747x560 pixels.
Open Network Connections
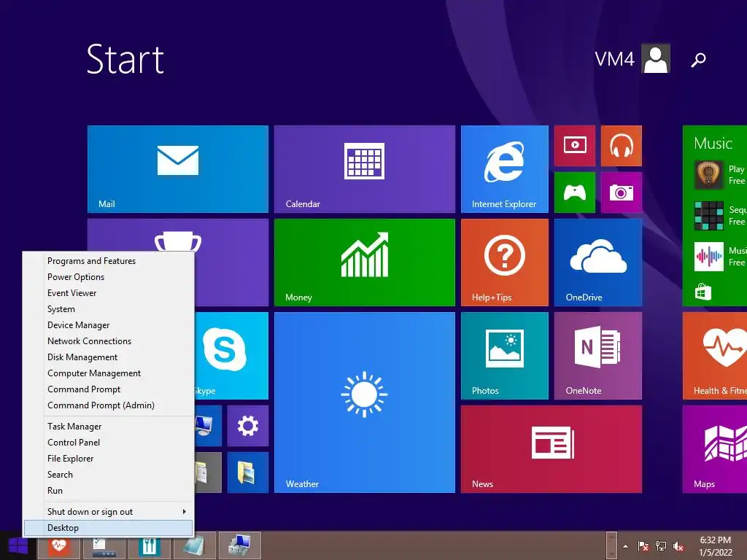[109, 341]
